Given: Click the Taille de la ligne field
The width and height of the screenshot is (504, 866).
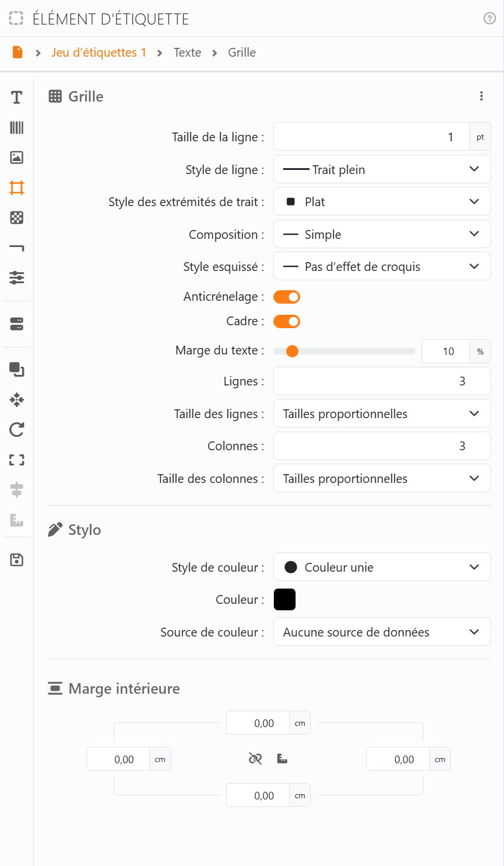Looking at the screenshot, I should [x=371, y=137].
